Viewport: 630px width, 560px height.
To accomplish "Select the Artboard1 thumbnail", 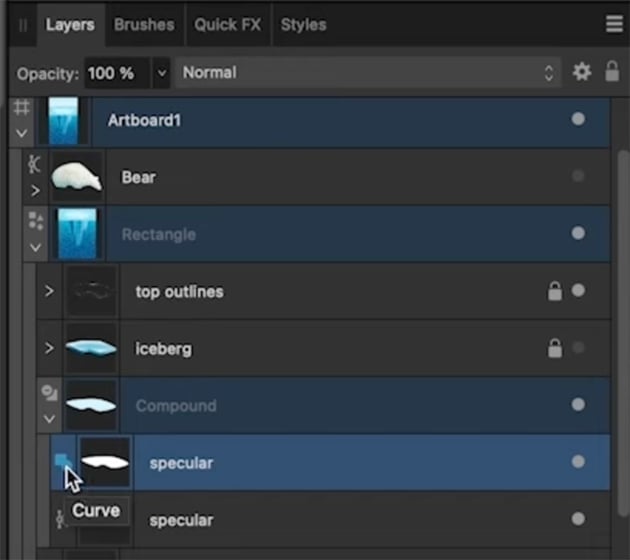I will click(63, 121).
